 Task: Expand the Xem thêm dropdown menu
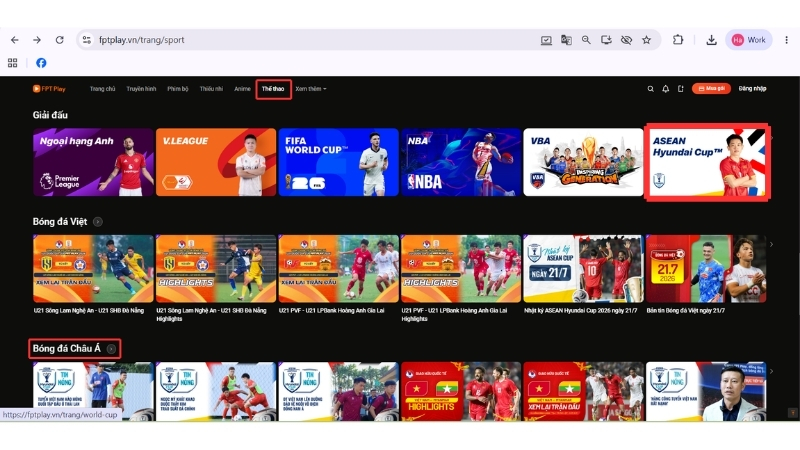click(x=311, y=89)
